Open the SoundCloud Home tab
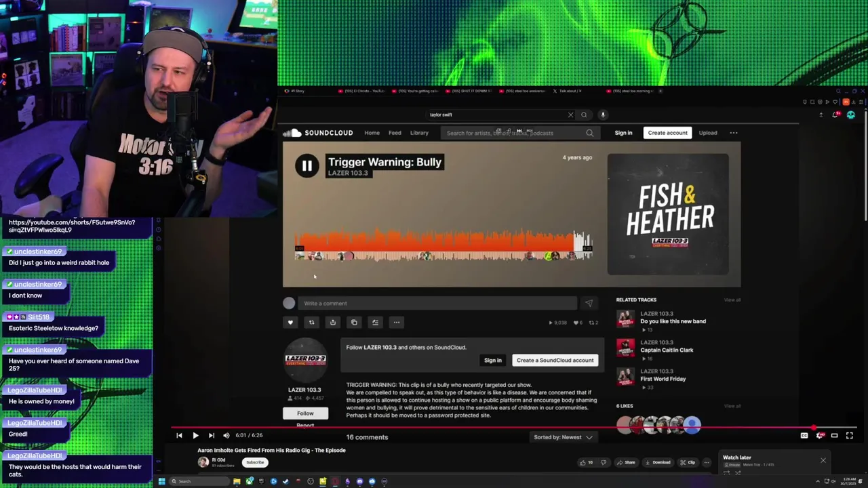Screen dimensions: 868x488 [x=372, y=133]
